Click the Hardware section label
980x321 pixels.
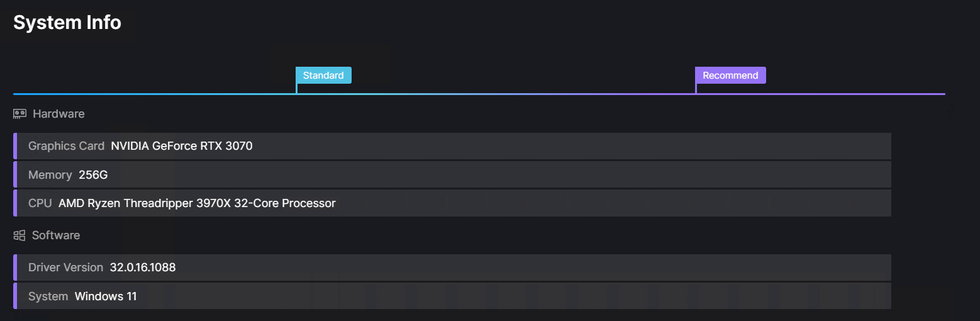58,114
